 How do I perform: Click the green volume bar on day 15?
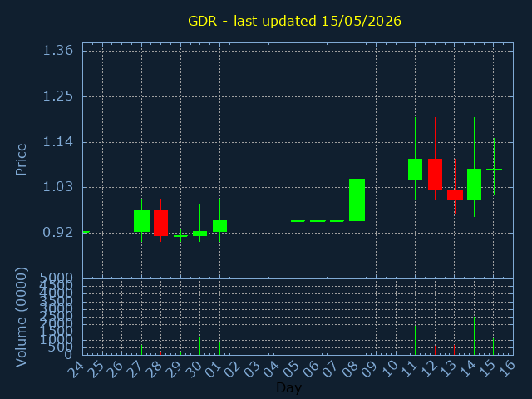coord(493,347)
